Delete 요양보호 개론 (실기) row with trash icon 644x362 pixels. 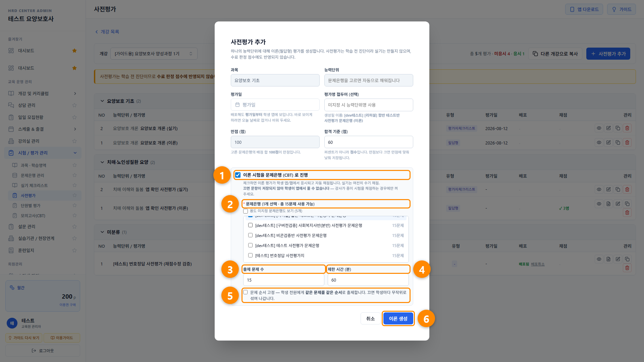tap(627, 128)
